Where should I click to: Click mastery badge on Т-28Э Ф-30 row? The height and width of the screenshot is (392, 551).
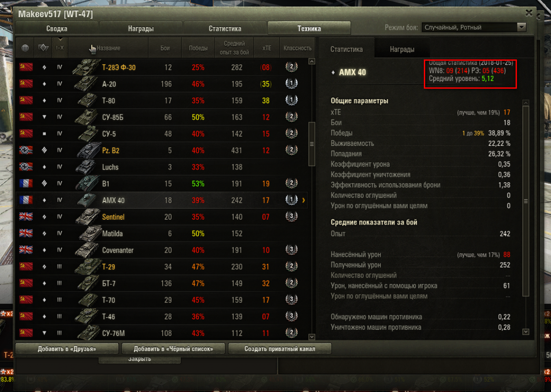(291, 67)
